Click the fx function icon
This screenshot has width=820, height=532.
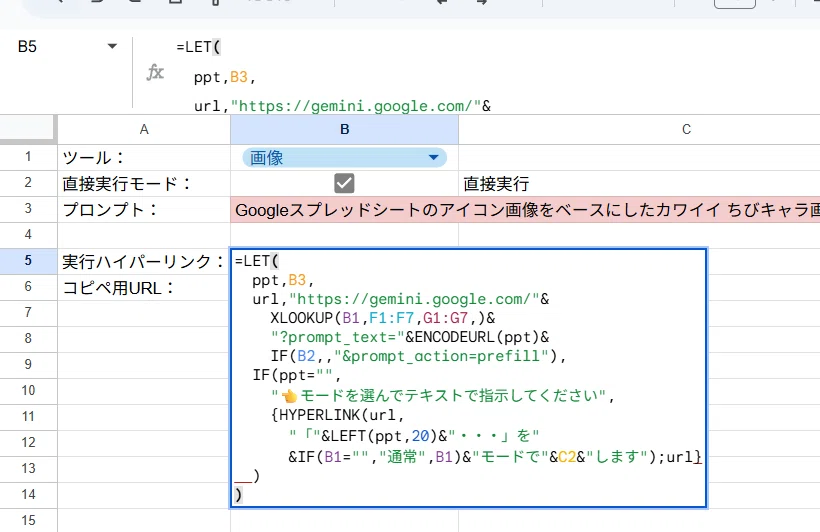click(155, 72)
